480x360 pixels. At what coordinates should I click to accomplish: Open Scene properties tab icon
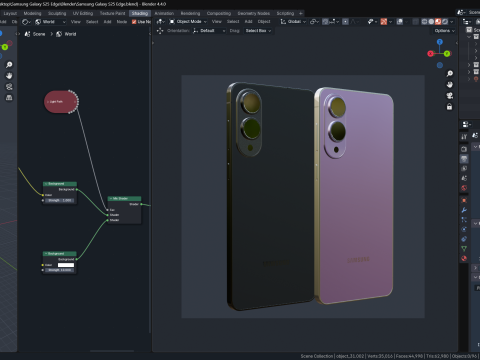point(464,178)
